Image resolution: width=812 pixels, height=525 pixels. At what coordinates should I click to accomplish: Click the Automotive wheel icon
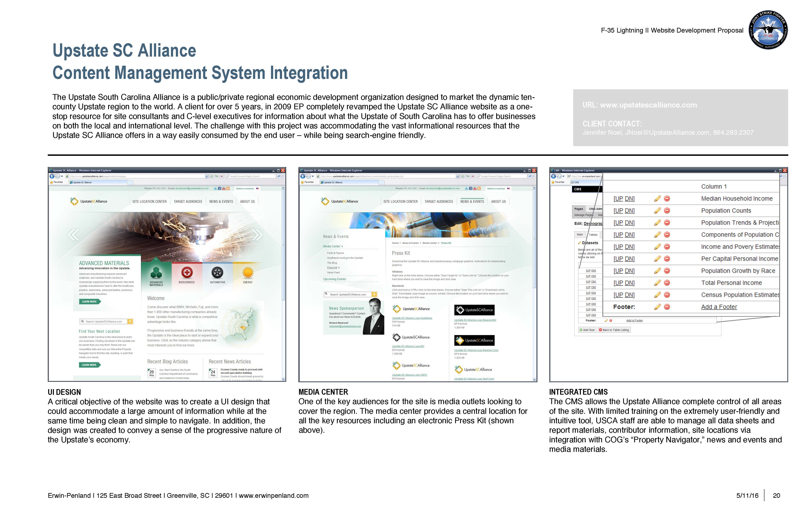[217, 272]
